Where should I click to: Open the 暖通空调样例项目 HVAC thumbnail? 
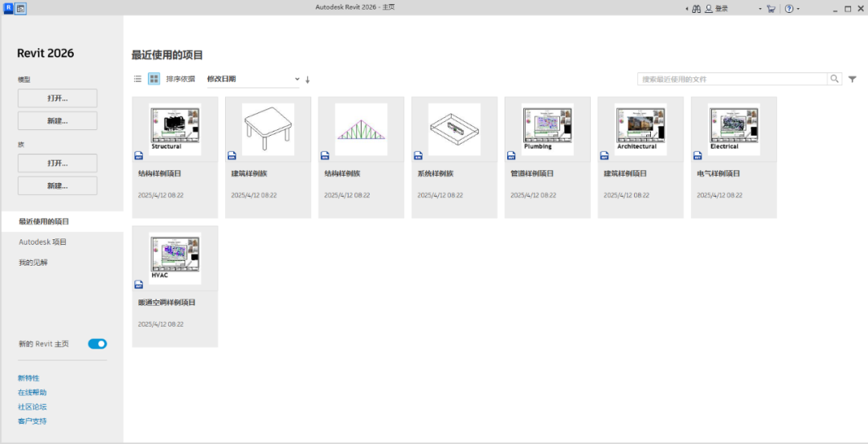pos(175,259)
